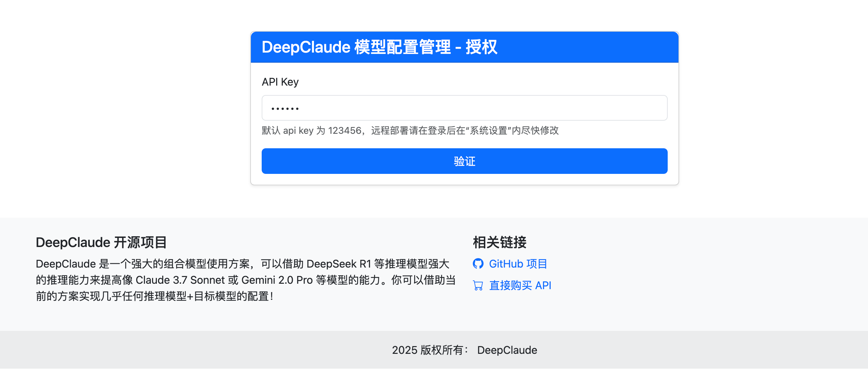
Task: Click the Claude 3.7 Sonnet text in description
Action: (180, 280)
